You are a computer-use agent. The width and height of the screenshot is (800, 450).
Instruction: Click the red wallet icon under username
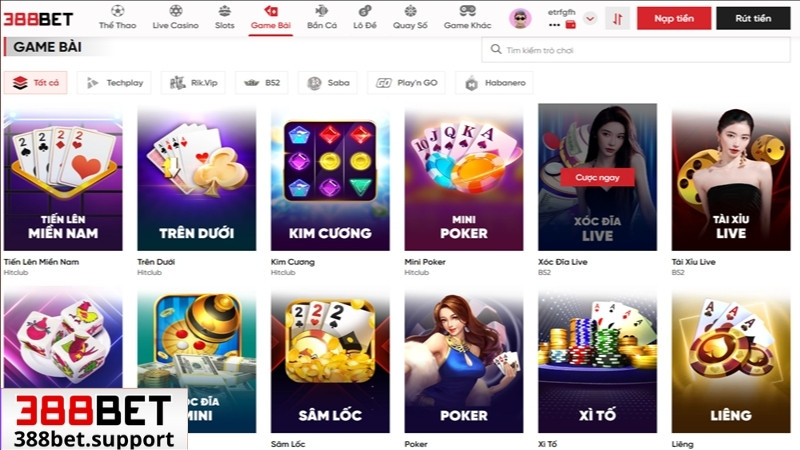[571, 24]
